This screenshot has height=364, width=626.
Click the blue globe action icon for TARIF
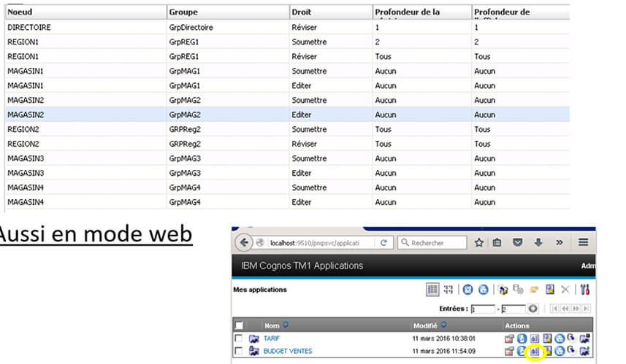560,339
